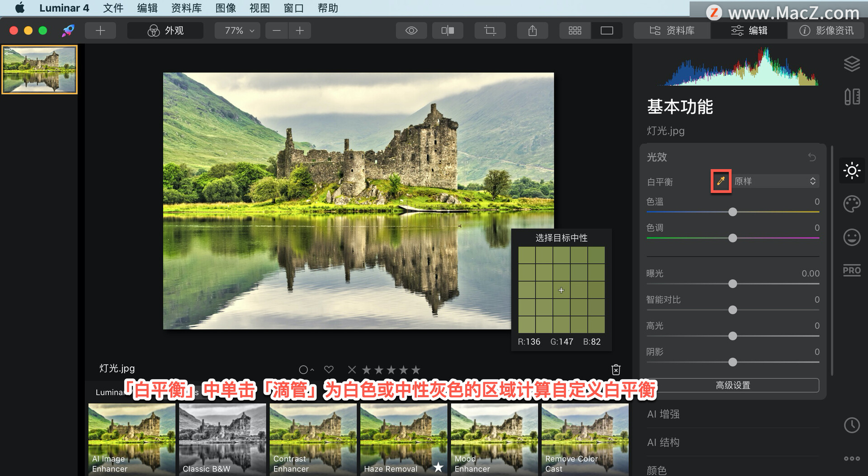Switch to the 资料库 tab
The height and width of the screenshot is (476, 868).
tap(672, 30)
